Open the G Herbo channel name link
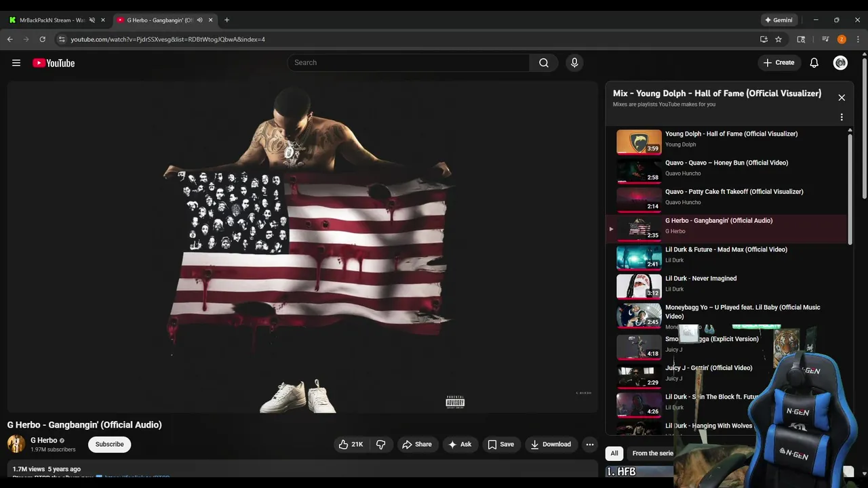868x488 pixels. pos(43,441)
